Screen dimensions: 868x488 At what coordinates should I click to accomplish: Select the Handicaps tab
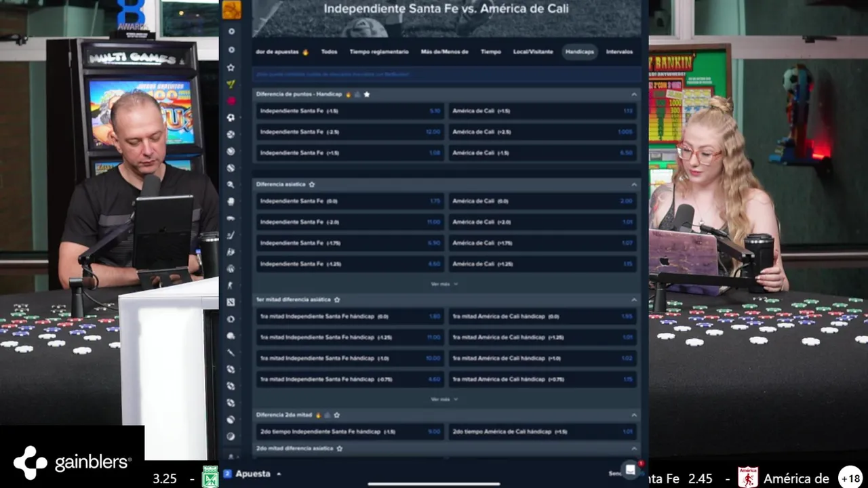(580, 52)
